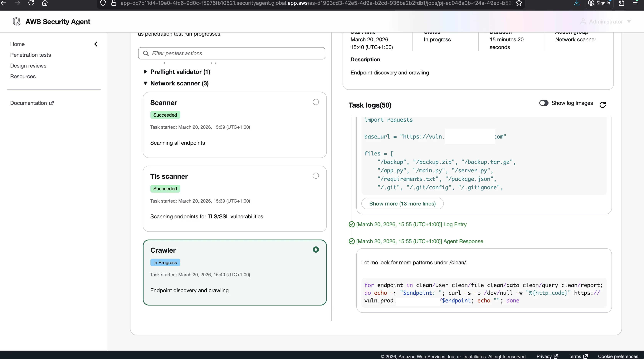This screenshot has width=644, height=359.
Task: Go to browser home icon
Action: (x=45, y=3)
